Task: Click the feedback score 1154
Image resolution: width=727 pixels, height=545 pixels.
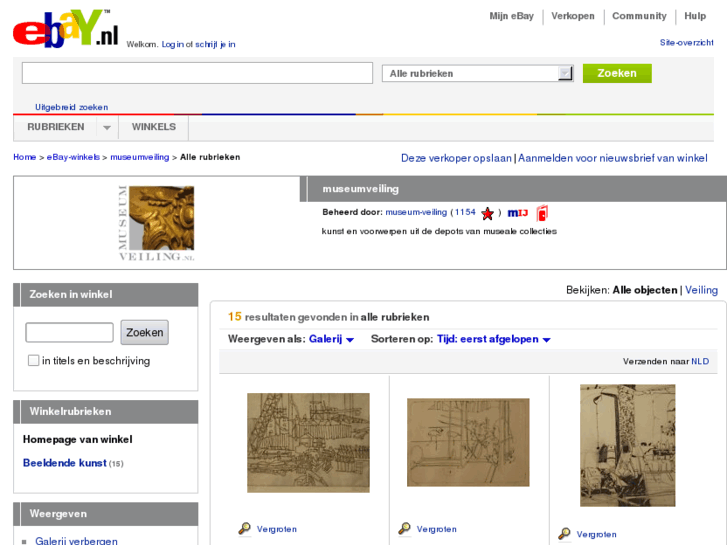Action: pyautogui.click(x=465, y=212)
